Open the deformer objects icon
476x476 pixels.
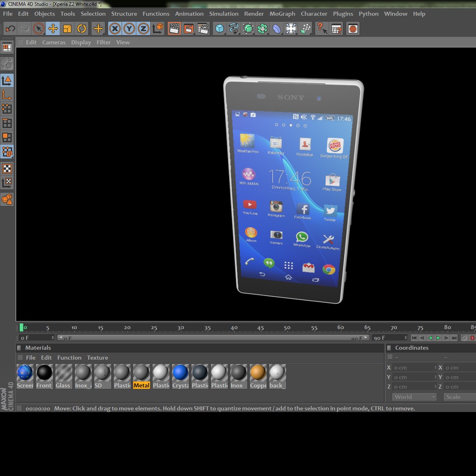pos(276,29)
